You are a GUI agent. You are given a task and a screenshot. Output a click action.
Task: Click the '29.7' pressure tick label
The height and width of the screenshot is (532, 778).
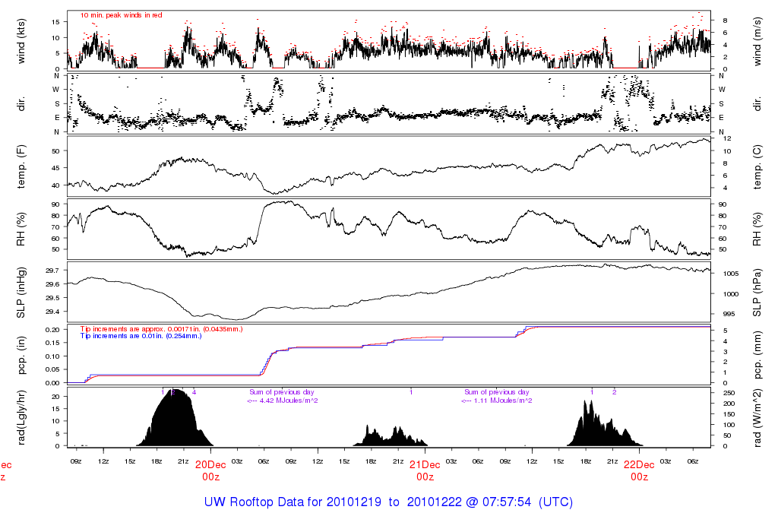(52, 271)
